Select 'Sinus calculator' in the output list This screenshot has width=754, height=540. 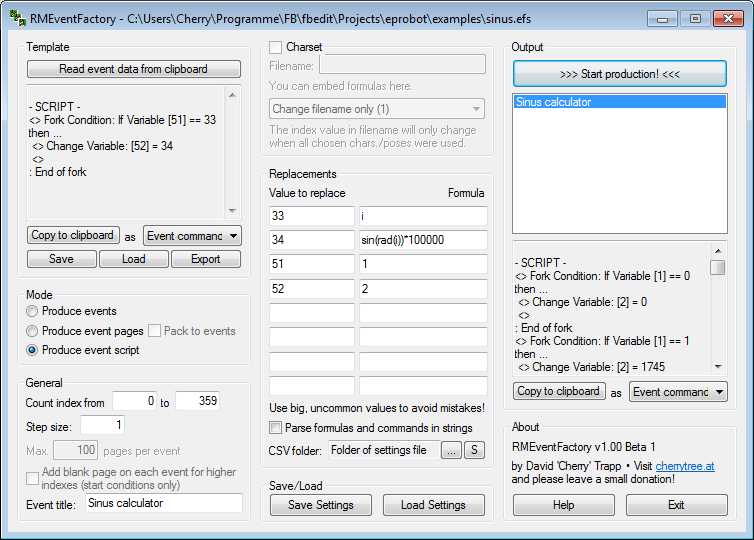coord(554,102)
